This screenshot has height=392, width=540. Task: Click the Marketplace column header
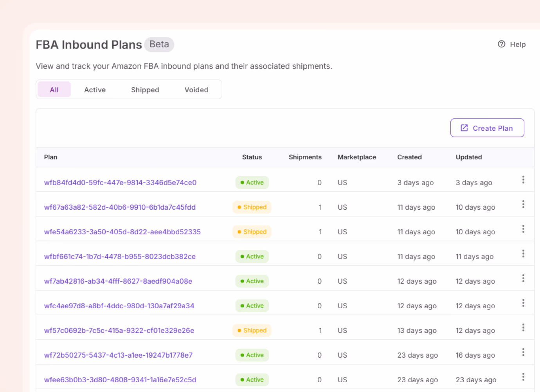click(x=357, y=157)
